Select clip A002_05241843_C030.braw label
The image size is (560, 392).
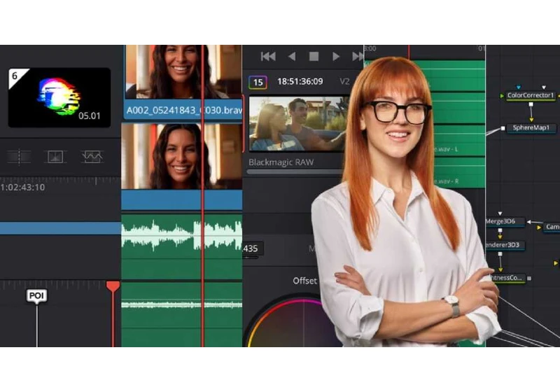pyautogui.click(x=184, y=111)
